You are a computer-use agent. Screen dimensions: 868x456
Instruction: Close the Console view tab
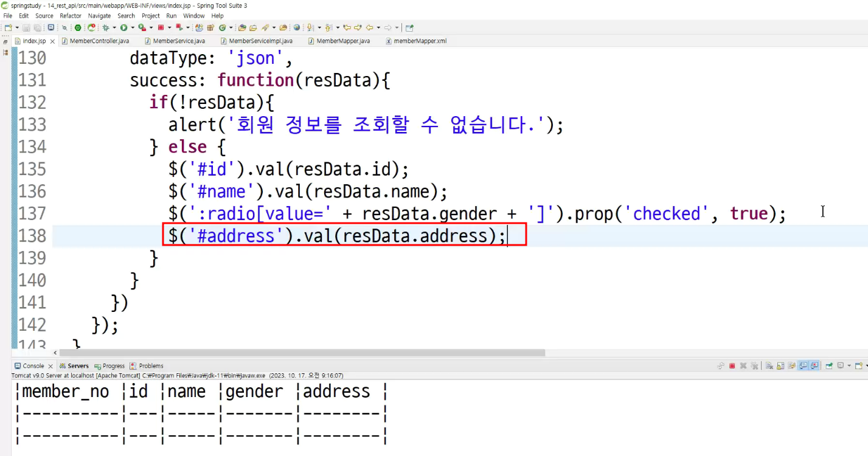point(50,366)
